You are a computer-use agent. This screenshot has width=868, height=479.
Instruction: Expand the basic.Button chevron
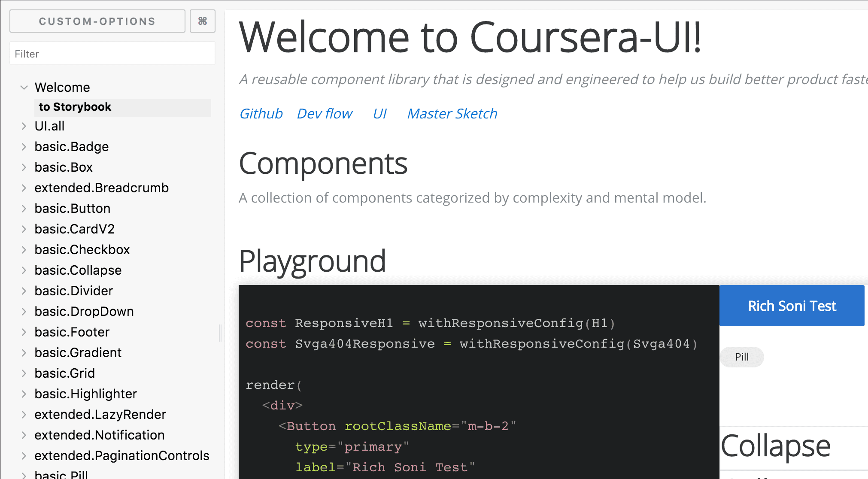(x=24, y=209)
